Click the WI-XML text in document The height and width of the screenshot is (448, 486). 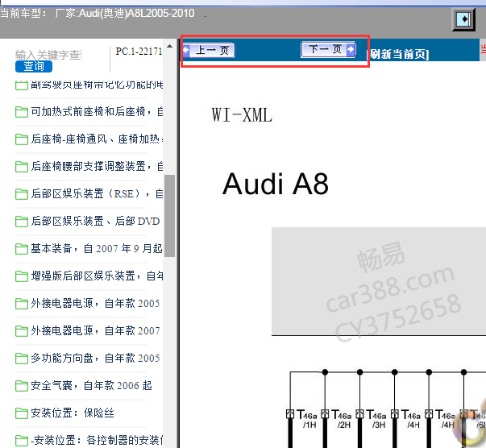coord(242,115)
